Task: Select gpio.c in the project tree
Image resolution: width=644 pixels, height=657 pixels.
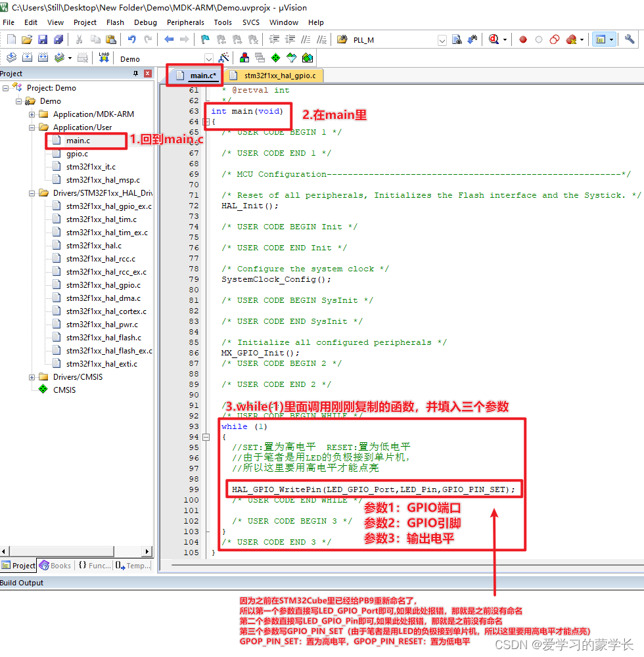Action: 77,154
